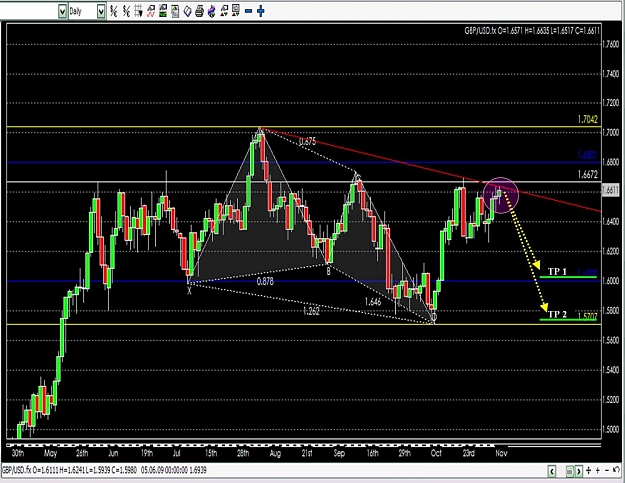The width and height of the screenshot is (625, 483).
Task: Open the Daily timeframe dropdown
Action: tap(101, 12)
